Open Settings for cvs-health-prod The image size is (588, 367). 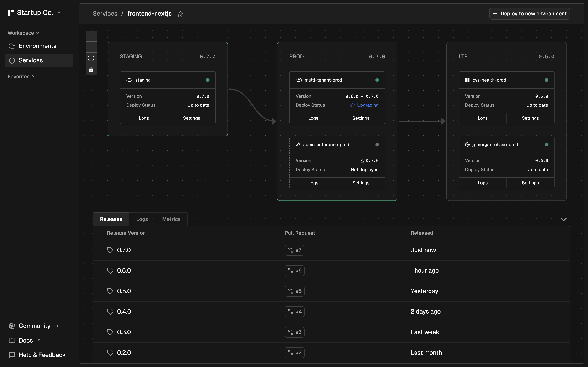[x=530, y=118]
